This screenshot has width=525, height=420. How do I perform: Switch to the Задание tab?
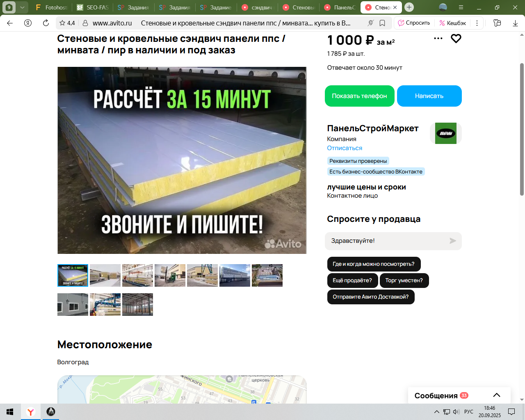216,7
